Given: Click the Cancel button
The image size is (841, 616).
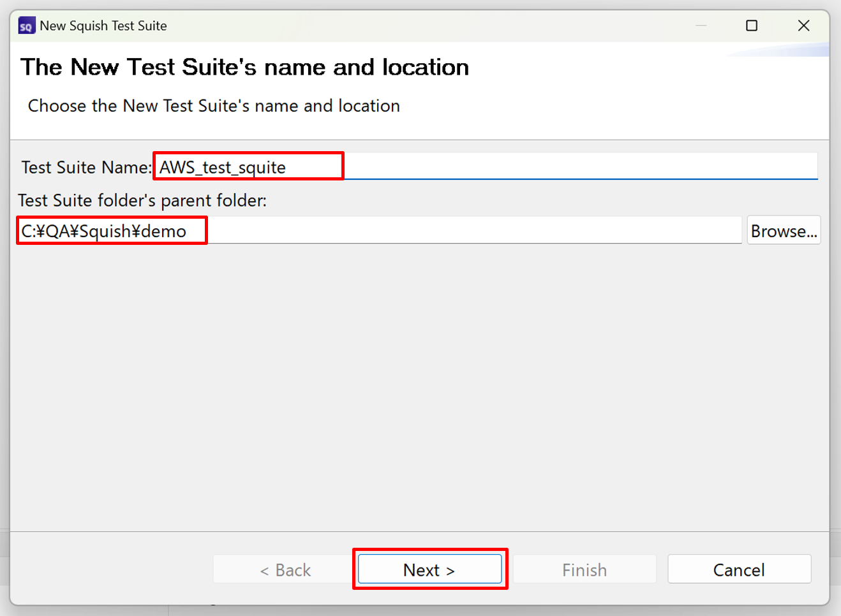Looking at the screenshot, I should coord(739,569).
